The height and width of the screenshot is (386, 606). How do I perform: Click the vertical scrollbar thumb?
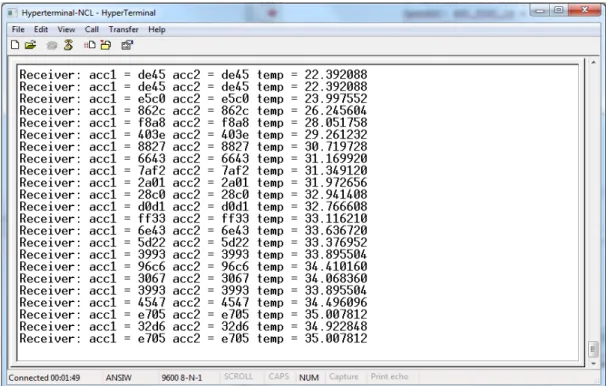[594, 349]
